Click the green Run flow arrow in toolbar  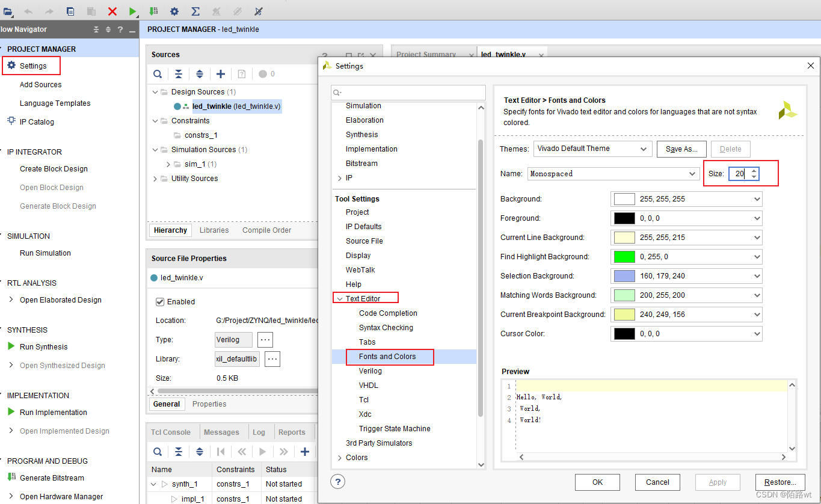(132, 11)
